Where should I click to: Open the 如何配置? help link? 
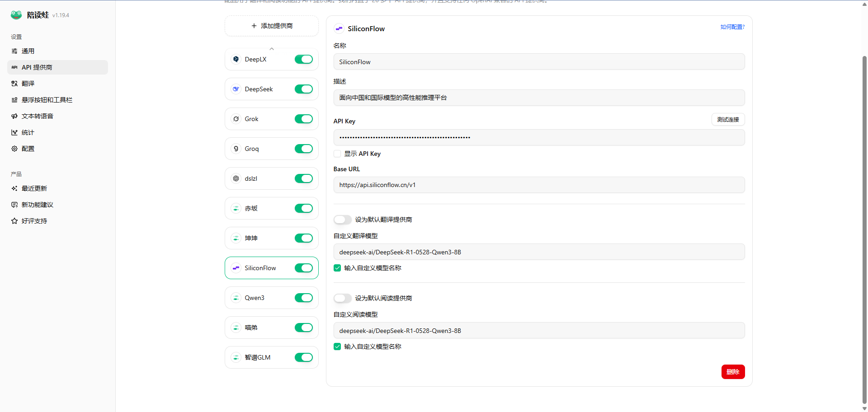coord(732,27)
